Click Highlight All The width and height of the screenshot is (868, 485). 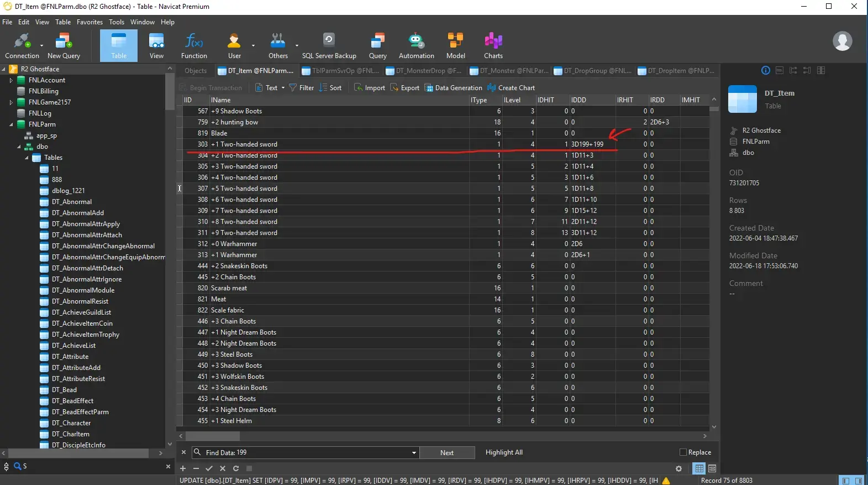[504, 452]
